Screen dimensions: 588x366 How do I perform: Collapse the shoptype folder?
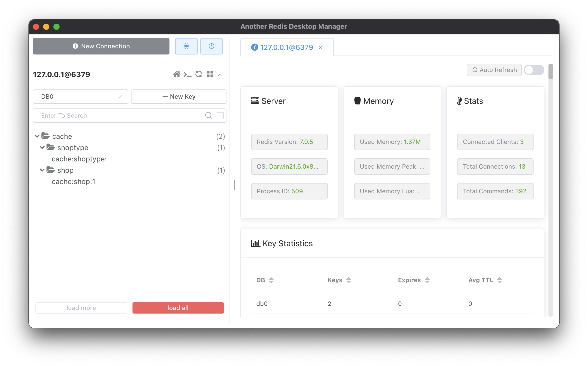(x=42, y=148)
